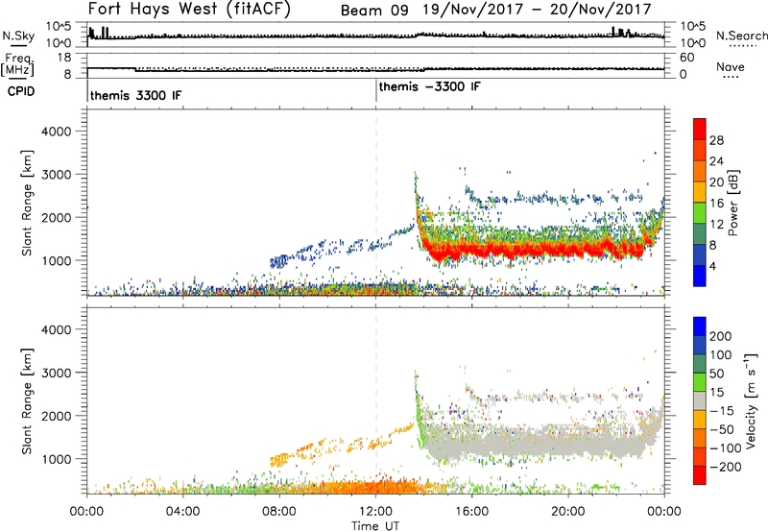Click the 'N.Search' legend label
This screenshot has width=768, height=532.
tap(741, 36)
